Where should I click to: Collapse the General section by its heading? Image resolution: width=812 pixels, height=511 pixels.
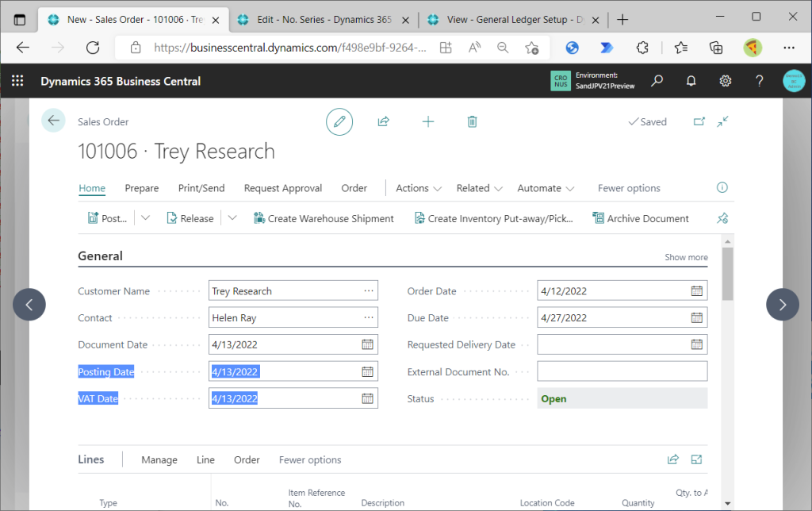click(x=101, y=256)
